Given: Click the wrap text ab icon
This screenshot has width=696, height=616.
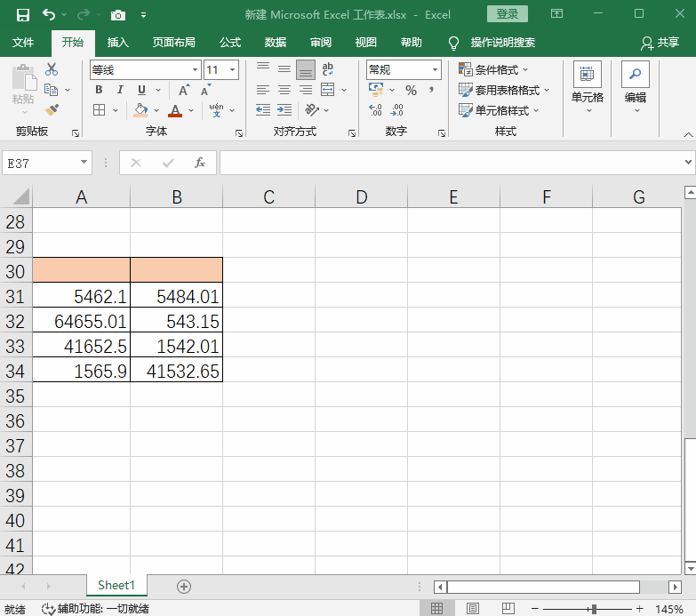Looking at the screenshot, I should point(328,68).
